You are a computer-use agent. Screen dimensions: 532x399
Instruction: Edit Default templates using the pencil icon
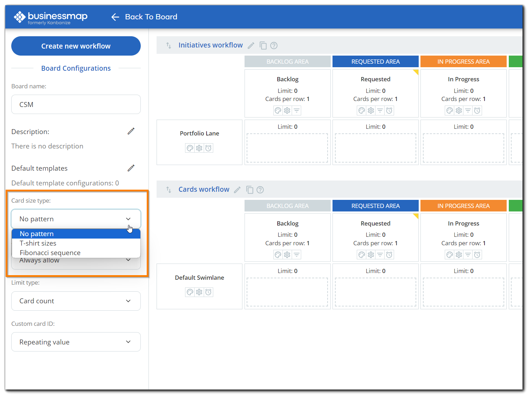click(x=131, y=168)
